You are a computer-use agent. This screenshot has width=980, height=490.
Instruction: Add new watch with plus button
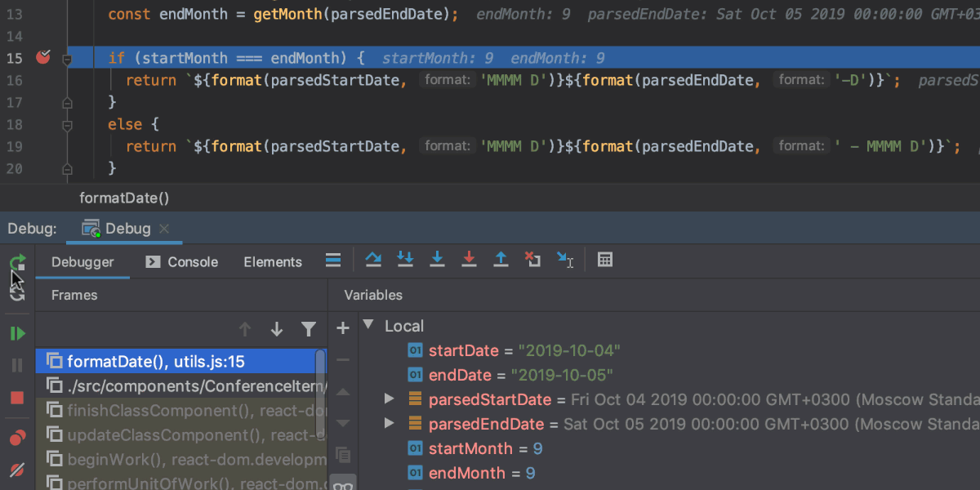pos(343,328)
